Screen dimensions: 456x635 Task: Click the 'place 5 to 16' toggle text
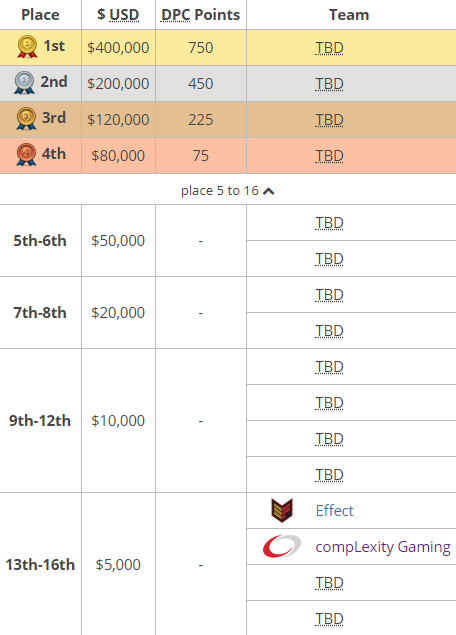(x=219, y=190)
